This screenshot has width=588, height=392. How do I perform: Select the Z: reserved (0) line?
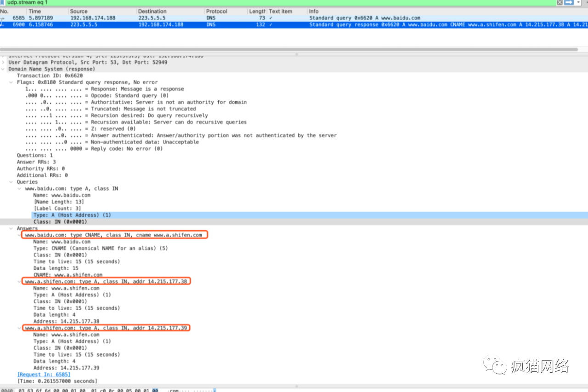coord(81,129)
